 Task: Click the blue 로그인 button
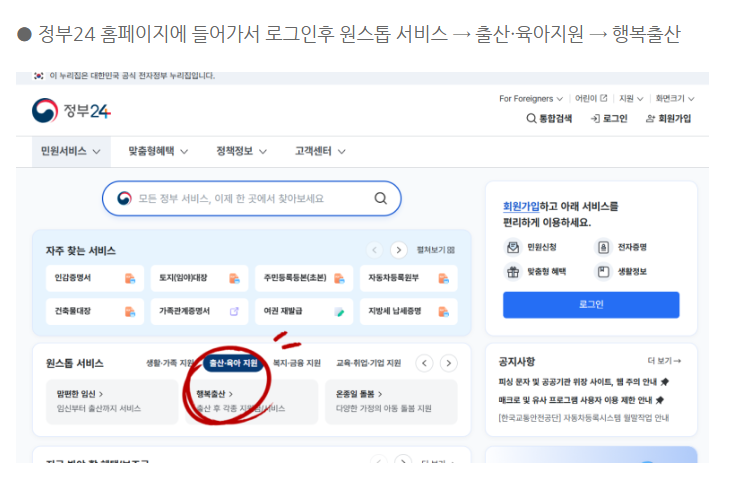click(591, 305)
